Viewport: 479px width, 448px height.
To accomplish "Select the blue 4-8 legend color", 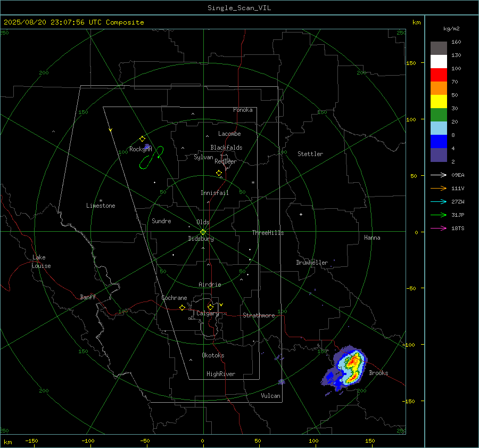I will point(439,142).
